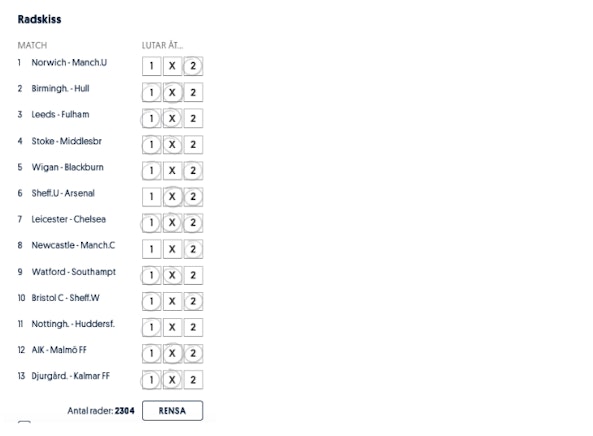This screenshot has width=593, height=436.
Task: Toggle 2 for Nottingh. - Huddersf. match
Action: pos(193,327)
